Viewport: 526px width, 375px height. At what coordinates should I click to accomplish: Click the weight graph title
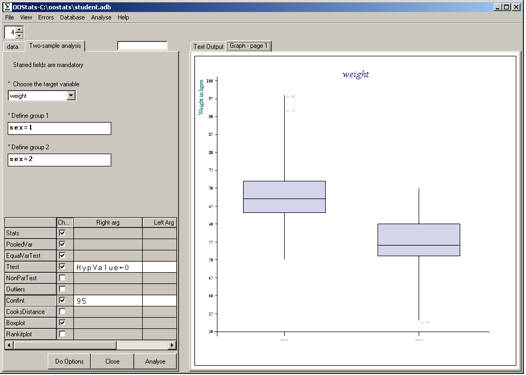(356, 74)
